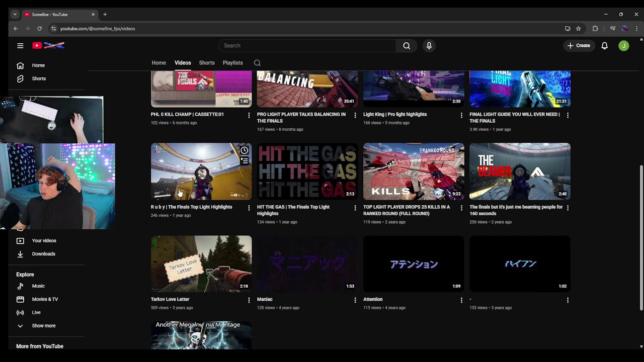
Task: Open the Maniac video thumbnail
Action: (x=307, y=264)
